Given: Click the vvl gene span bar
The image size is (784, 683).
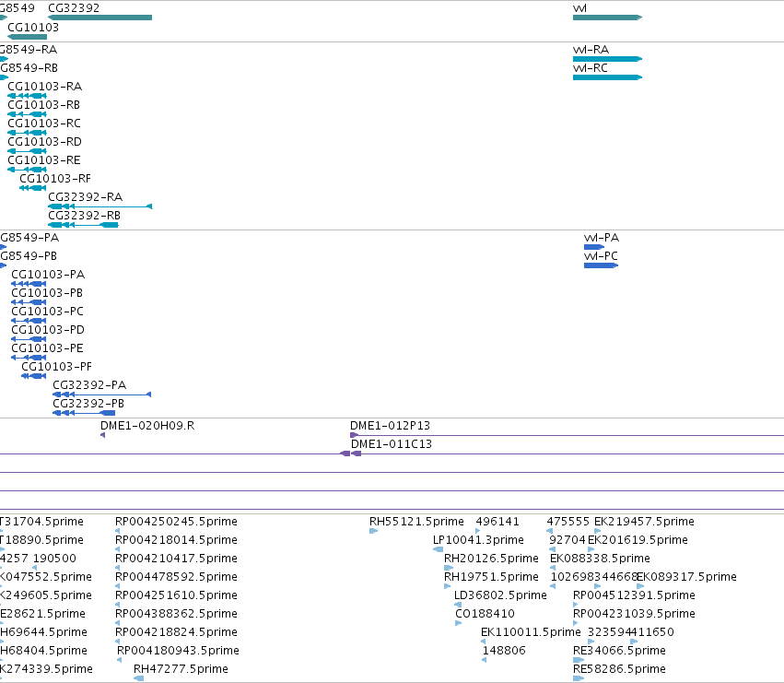Looking at the screenshot, I should coord(607,18).
